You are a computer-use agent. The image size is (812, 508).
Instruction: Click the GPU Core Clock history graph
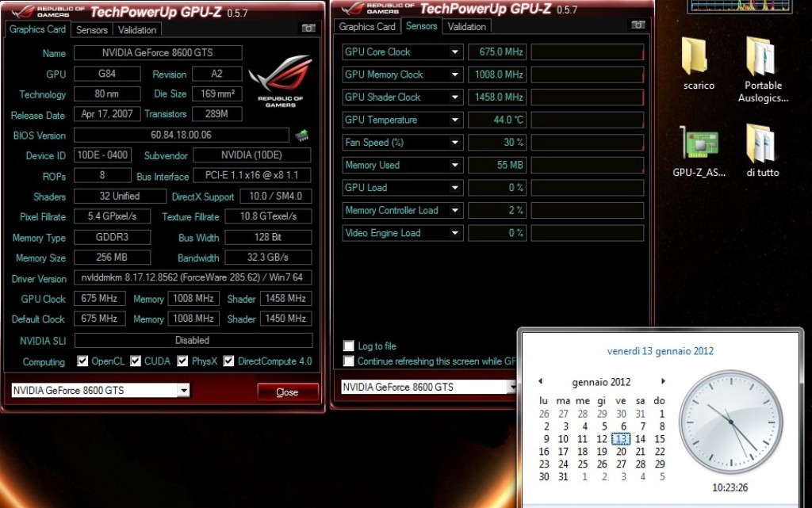pos(588,52)
